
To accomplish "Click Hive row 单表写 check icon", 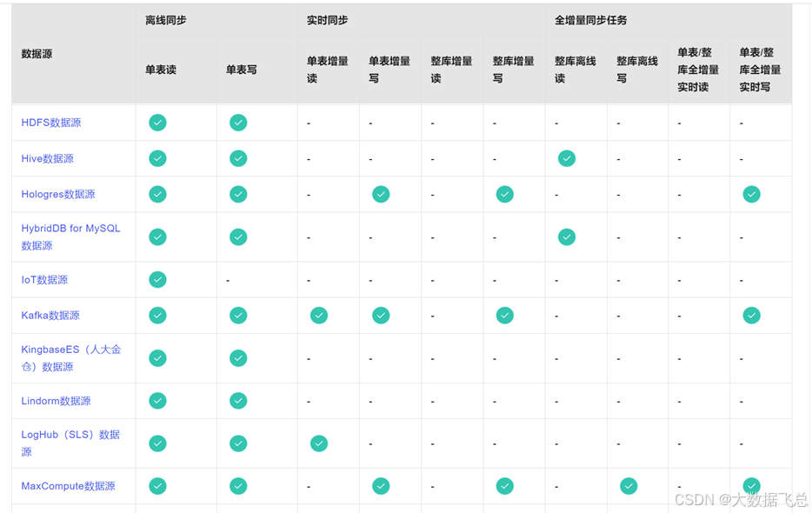I will (x=238, y=158).
